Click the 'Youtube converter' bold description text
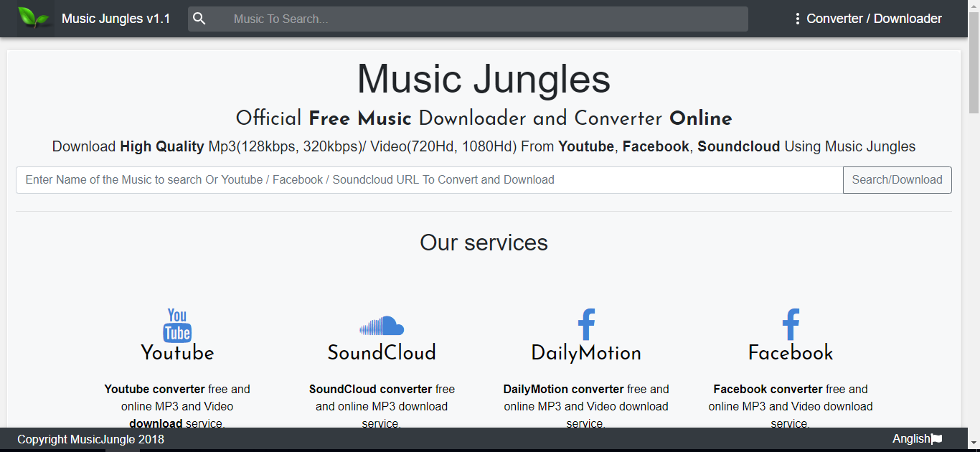Image resolution: width=980 pixels, height=452 pixels. point(154,389)
